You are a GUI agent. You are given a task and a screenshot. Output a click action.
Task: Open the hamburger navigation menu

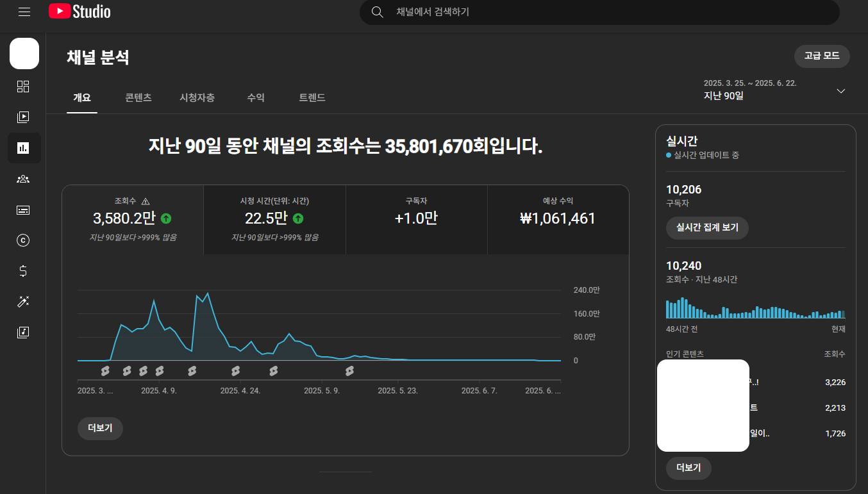pyautogui.click(x=24, y=12)
